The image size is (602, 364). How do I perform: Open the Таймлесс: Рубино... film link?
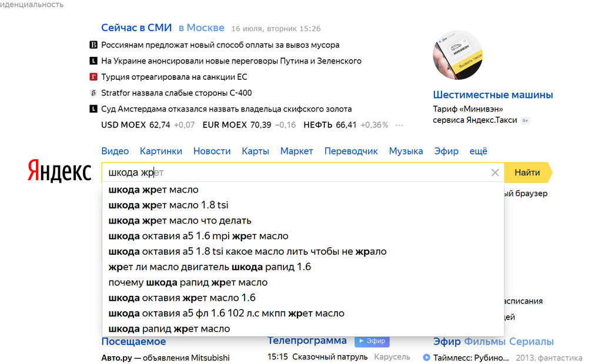point(471,358)
